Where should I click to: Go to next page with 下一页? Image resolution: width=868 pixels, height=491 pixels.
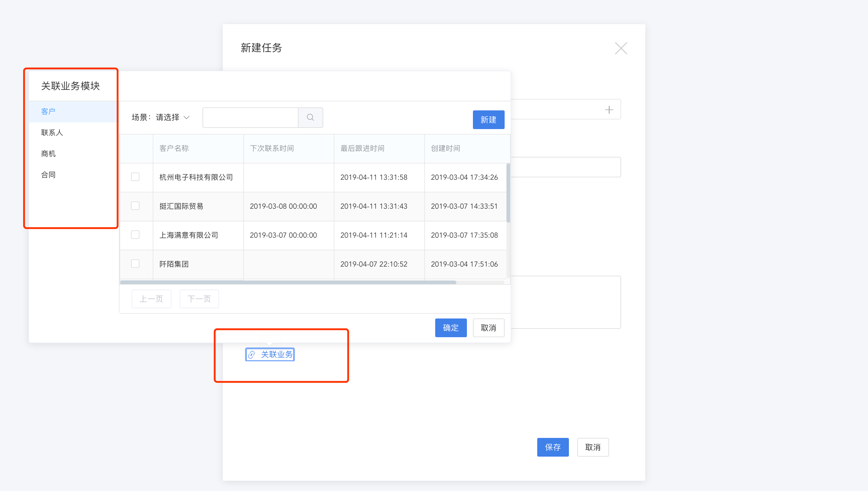click(x=199, y=299)
